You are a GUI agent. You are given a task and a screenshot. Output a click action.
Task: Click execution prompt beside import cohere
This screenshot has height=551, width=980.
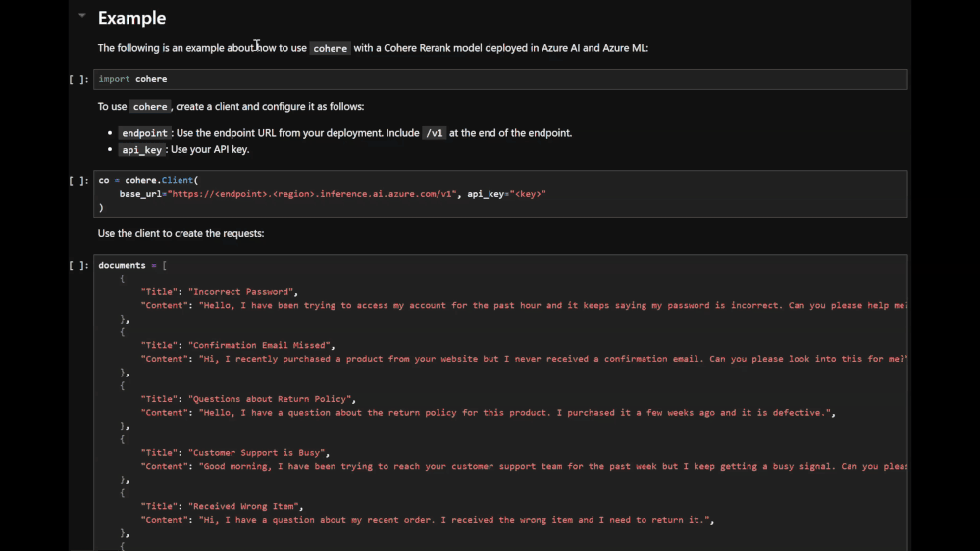tap(78, 79)
